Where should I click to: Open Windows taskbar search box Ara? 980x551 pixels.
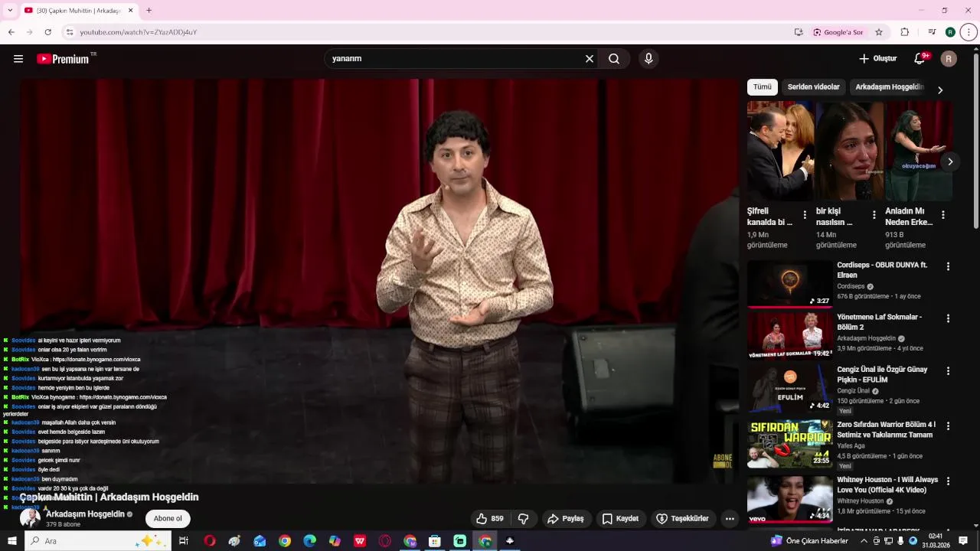point(98,541)
